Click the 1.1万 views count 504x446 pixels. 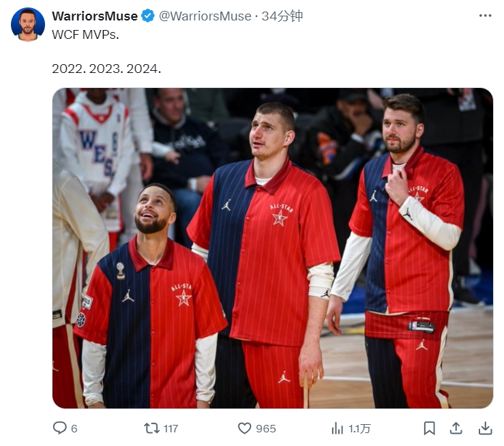coord(359,429)
